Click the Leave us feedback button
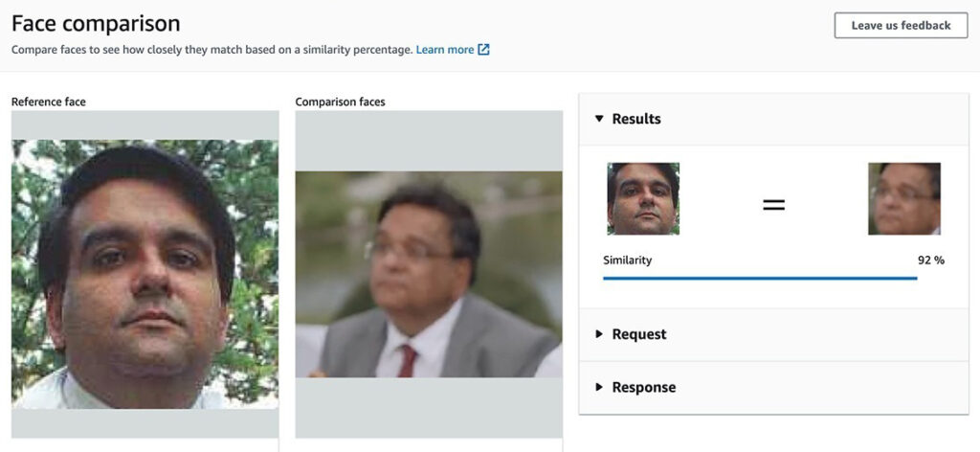Screen dimensions: 980x452 (901, 26)
